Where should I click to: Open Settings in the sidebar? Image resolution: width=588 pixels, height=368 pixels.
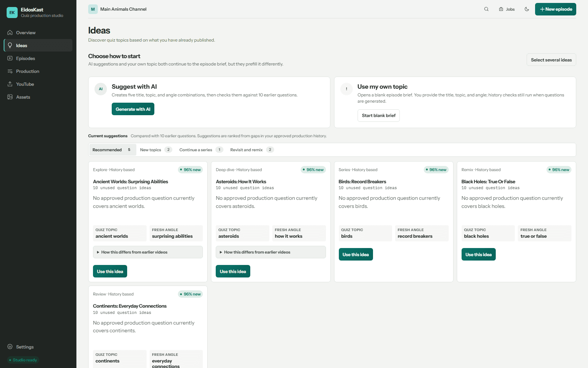[38, 347]
